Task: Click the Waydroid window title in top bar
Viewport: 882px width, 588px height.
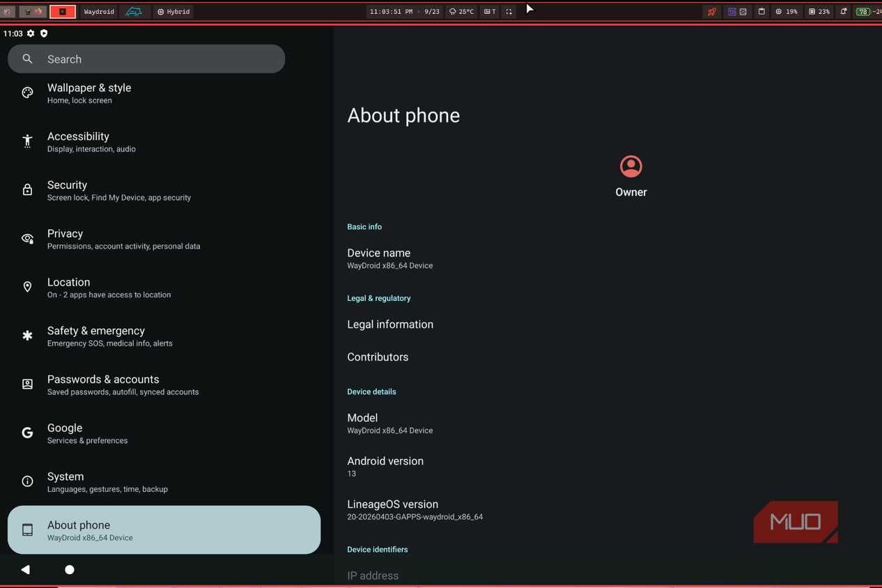Action: point(99,12)
